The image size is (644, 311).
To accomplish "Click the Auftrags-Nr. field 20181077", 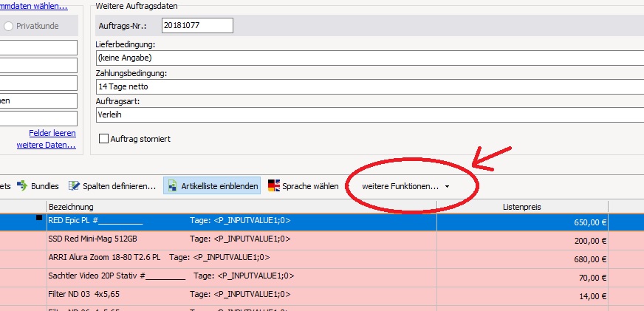I will 197,25.
